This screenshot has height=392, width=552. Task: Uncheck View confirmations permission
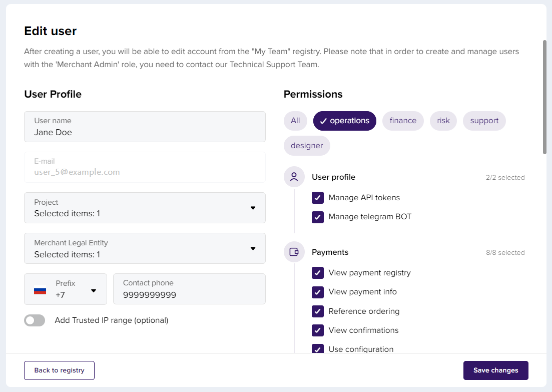tap(318, 330)
